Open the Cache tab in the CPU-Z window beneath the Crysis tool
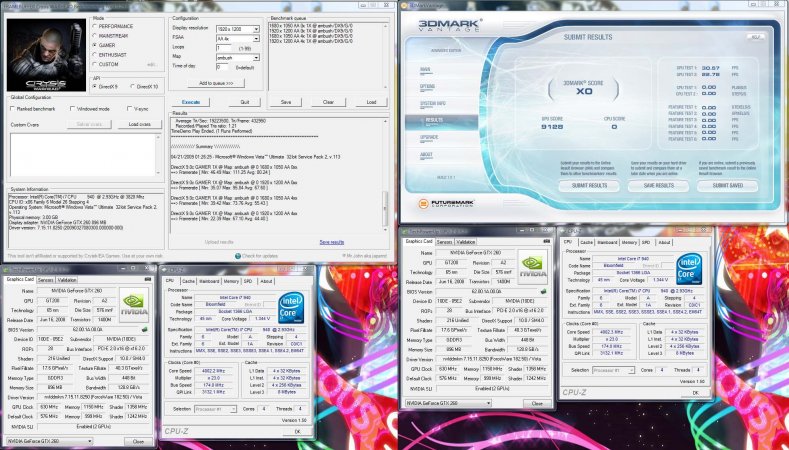Image resolution: width=789 pixels, height=450 pixels. pos(189,281)
